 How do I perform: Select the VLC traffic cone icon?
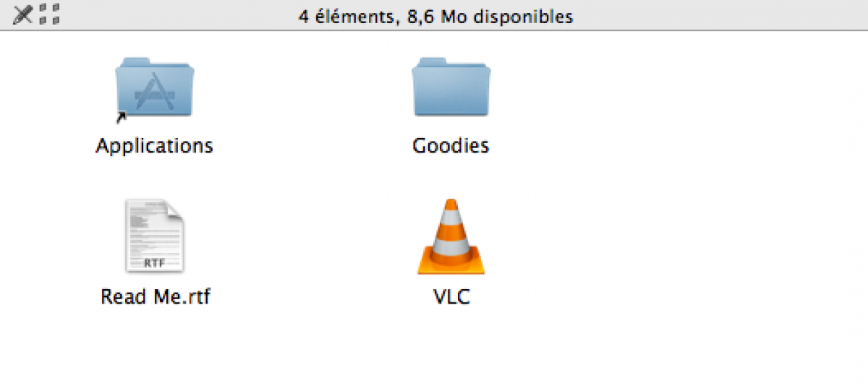coord(451,236)
